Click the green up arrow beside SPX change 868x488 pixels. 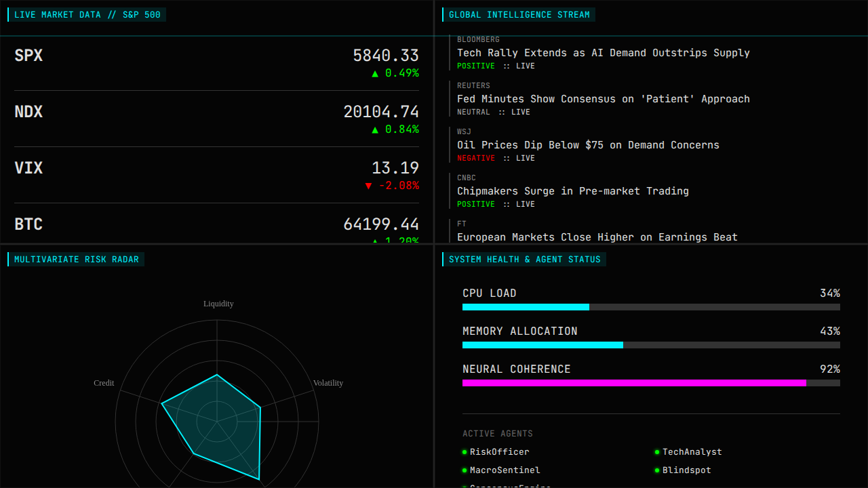pos(375,73)
